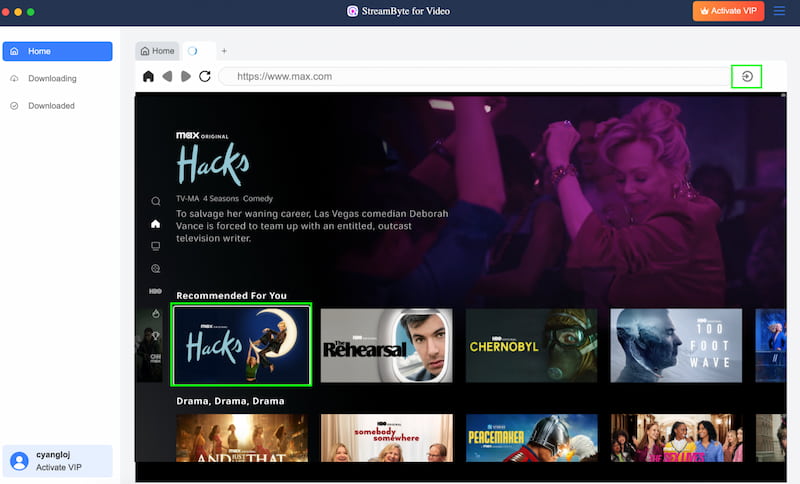Click the Comedy genre label
This screenshot has height=484, width=800.
pyautogui.click(x=258, y=198)
